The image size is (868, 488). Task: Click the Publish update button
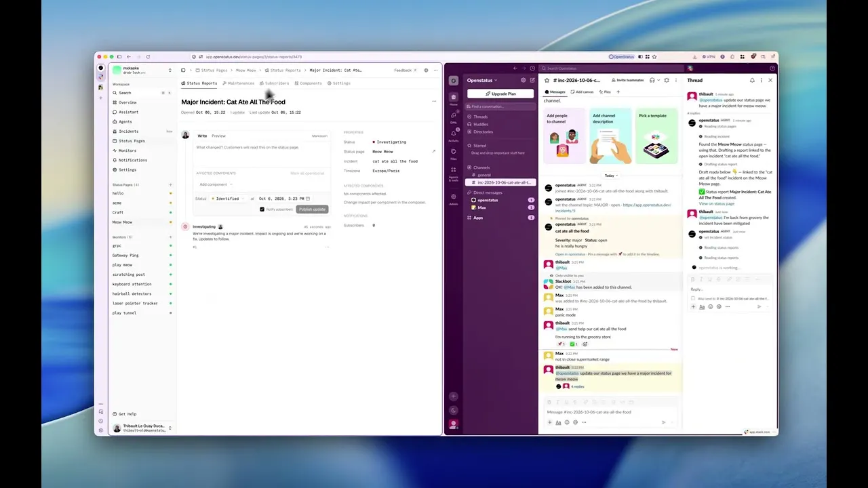point(312,209)
